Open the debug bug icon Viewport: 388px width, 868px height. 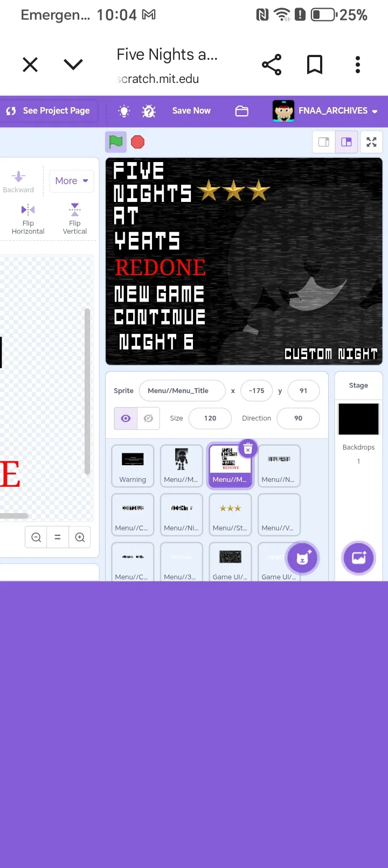149,111
